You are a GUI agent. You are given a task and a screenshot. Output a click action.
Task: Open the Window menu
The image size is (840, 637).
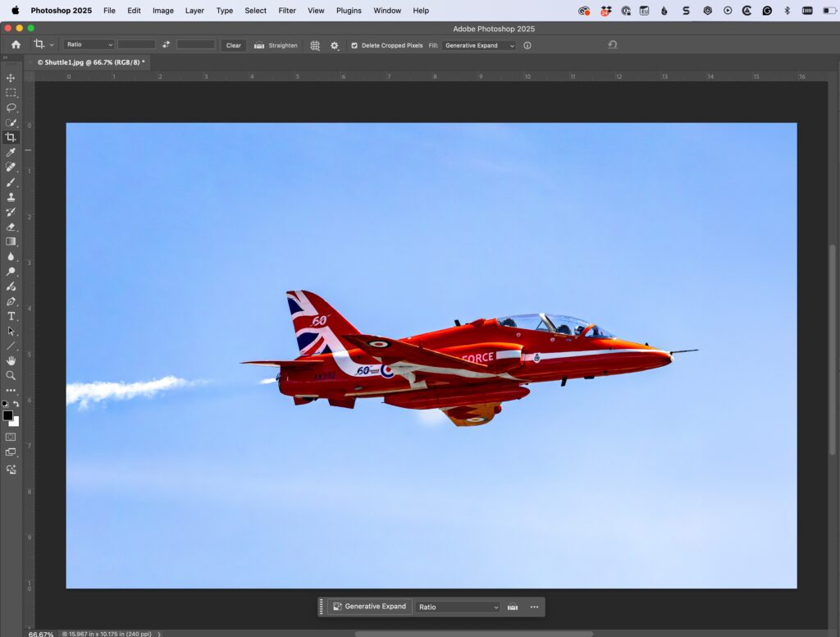click(387, 11)
